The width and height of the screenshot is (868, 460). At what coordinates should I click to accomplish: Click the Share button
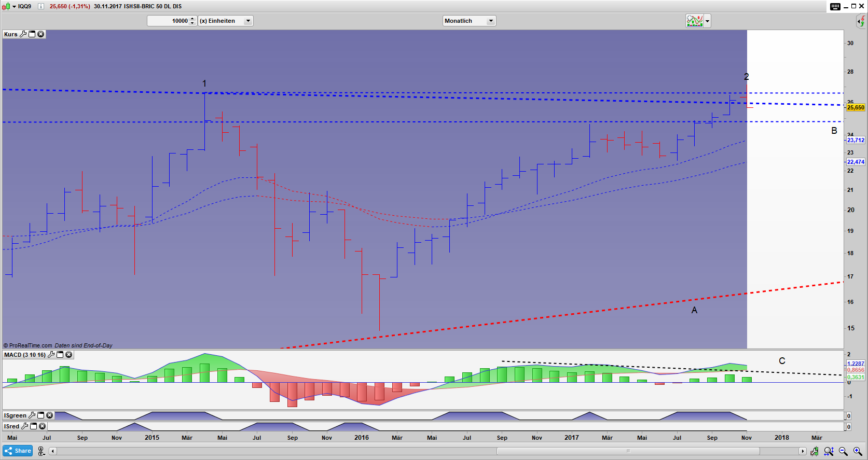pos(18,451)
